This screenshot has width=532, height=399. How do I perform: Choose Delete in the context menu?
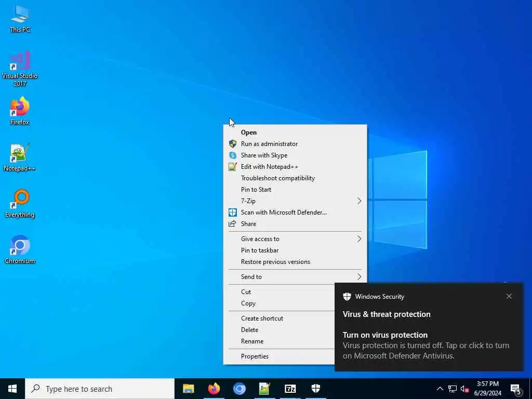[x=279, y=330]
